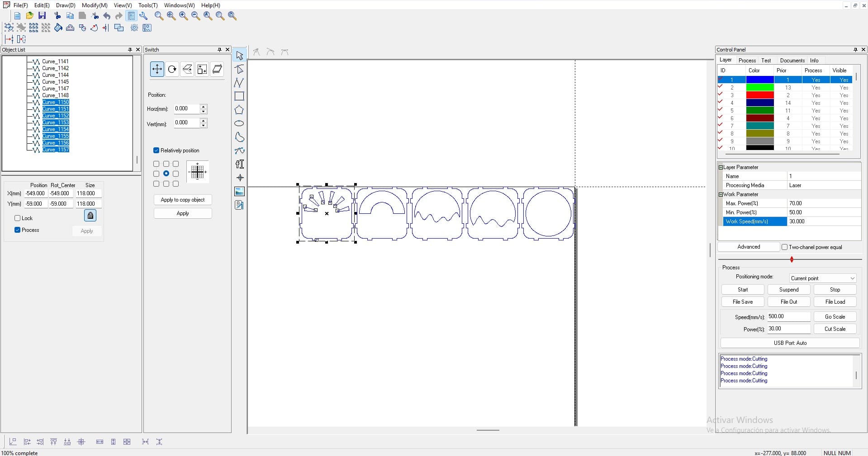Image resolution: width=868 pixels, height=456 pixels.
Task: Click the red color swatch of layer 3
Action: (760, 95)
